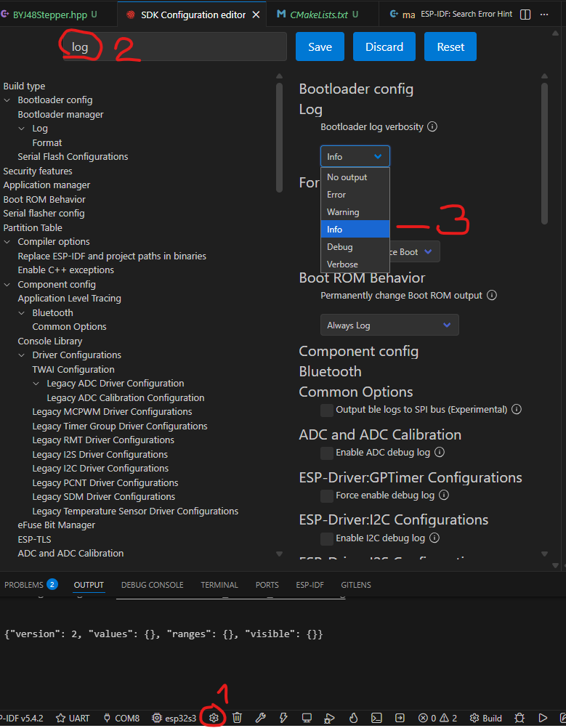This screenshot has height=728, width=566.
Task: Open the Always Log dropdown
Action: pos(389,325)
